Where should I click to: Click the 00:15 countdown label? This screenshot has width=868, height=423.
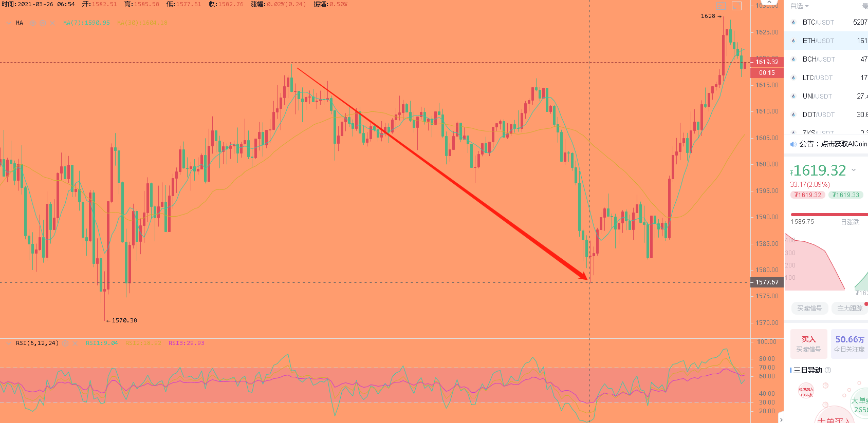pyautogui.click(x=767, y=73)
